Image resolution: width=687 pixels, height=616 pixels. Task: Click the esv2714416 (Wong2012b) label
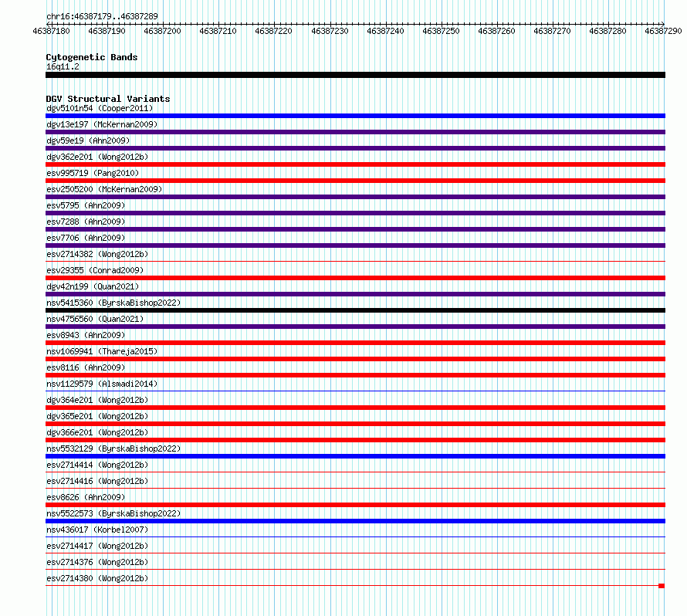tap(97, 481)
